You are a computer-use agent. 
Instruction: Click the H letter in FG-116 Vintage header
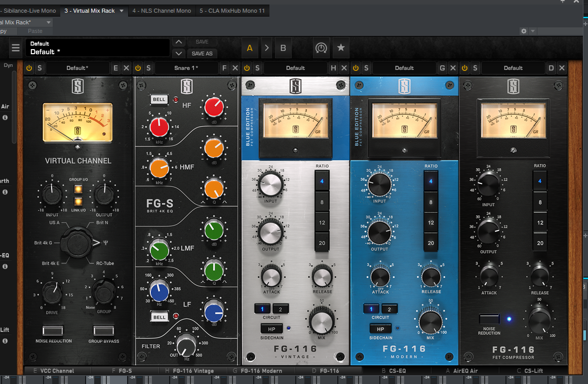[x=333, y=68]
